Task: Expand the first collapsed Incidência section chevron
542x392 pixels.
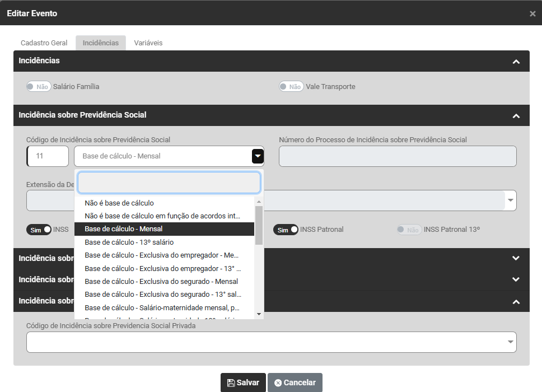Action: coord(516,258)
